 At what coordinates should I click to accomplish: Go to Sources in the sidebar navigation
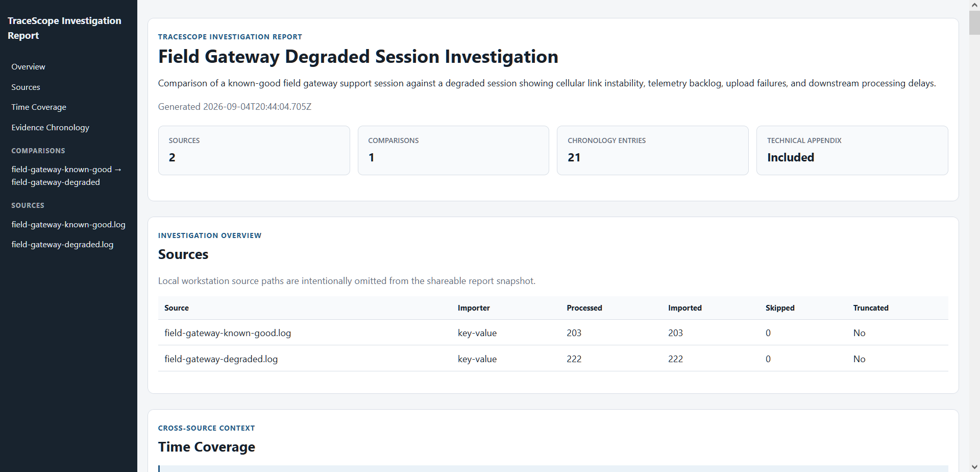(x=26, y=87)
